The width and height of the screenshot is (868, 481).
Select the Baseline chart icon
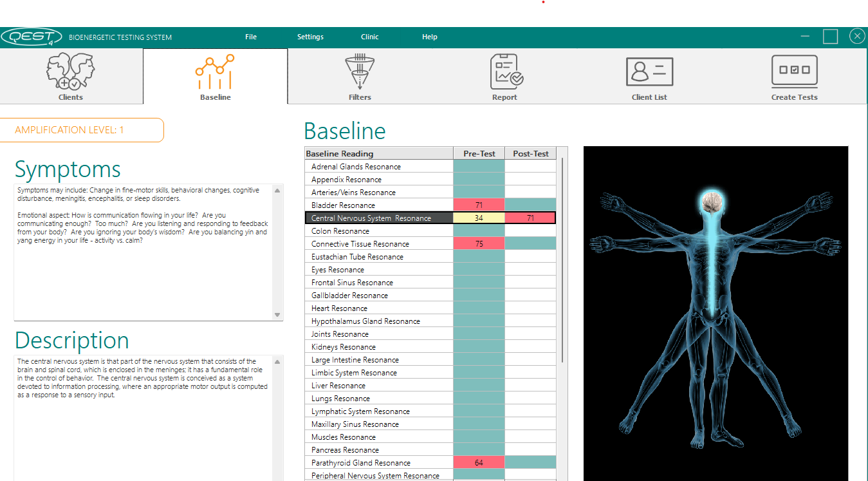(x=215, y=72)
